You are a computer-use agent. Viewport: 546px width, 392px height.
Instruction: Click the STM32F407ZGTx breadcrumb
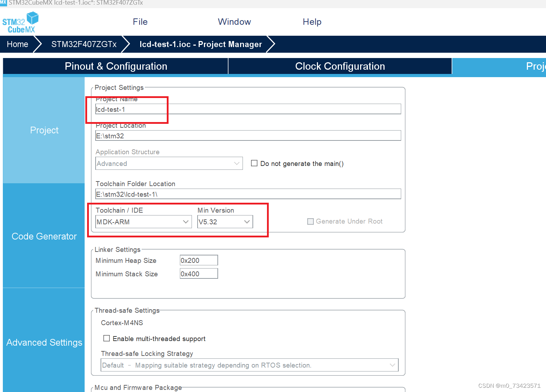pyautogui.click(x=84, y=44)
